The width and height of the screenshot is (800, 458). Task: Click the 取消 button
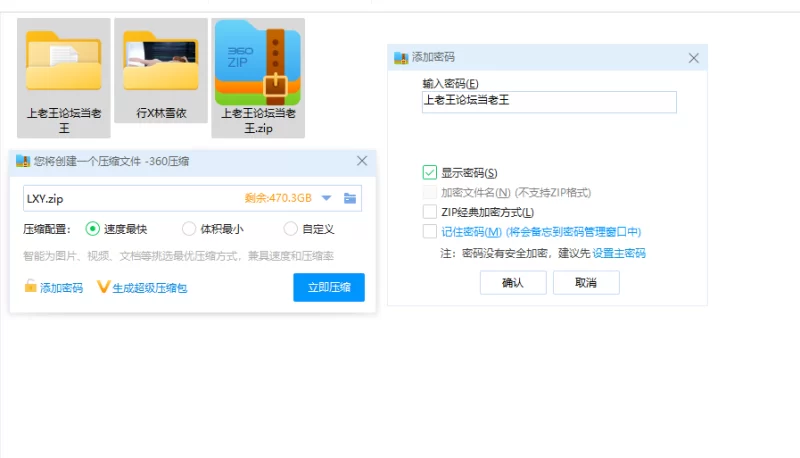[x=586, y=283]
